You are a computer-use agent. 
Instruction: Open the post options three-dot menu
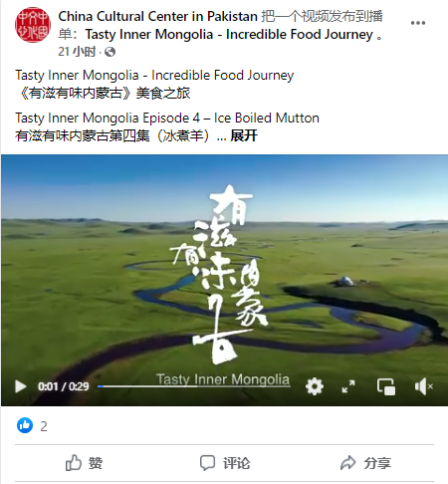coord(418,23)
